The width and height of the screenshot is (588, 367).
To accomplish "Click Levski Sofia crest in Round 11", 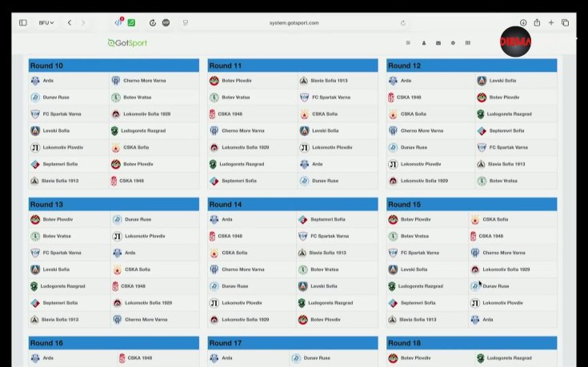I will [x=304, y=131].
